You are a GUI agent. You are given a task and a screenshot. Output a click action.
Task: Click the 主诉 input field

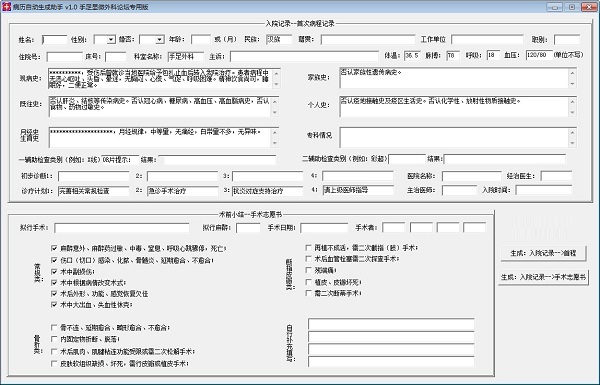304,57
